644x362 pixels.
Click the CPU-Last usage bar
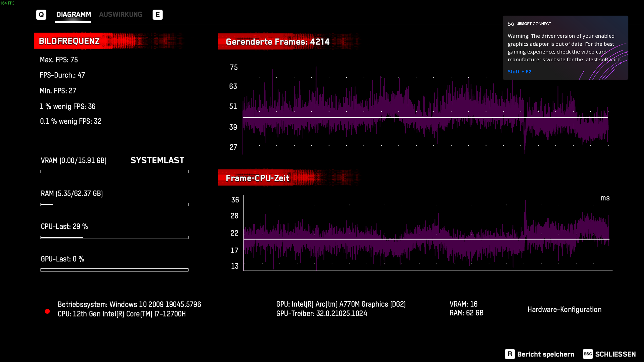click(114, 237)
